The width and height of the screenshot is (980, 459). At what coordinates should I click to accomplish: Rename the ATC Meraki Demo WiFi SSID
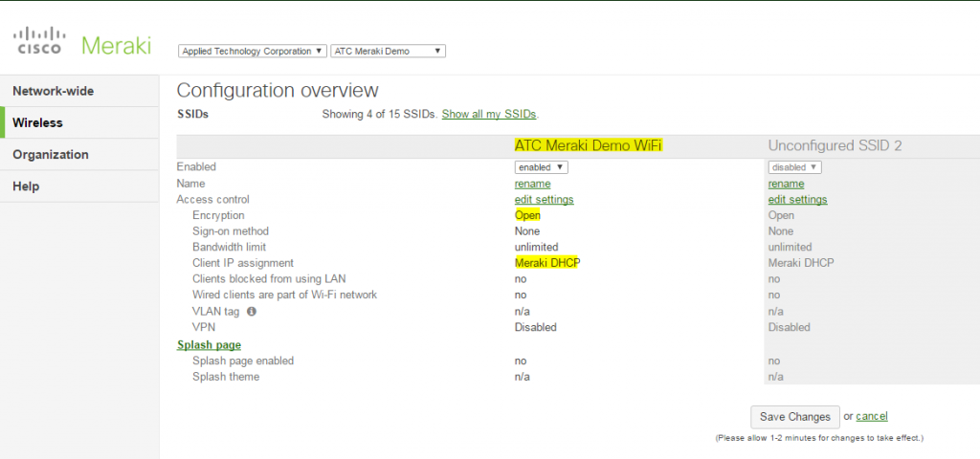[532, 184]
